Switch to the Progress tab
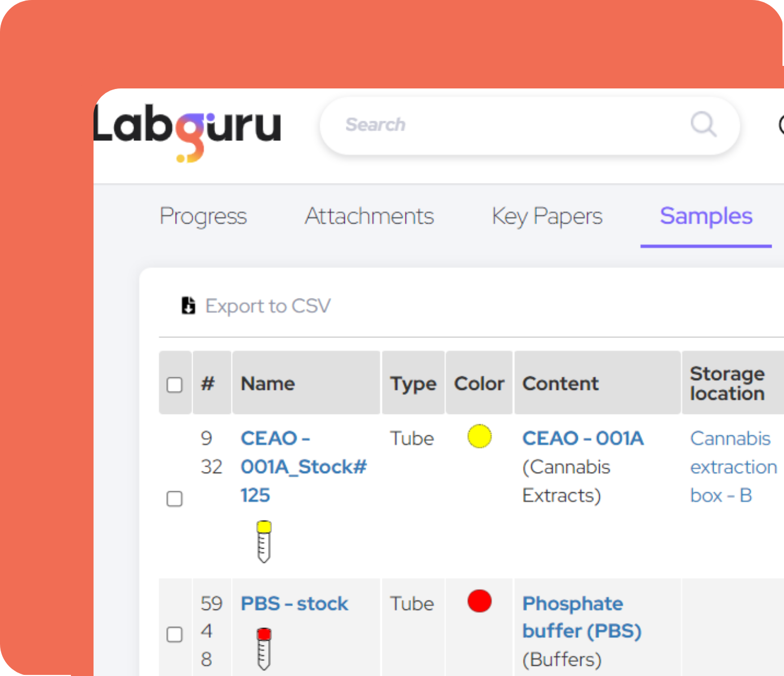The image size is (784, 676). [203, 216]
